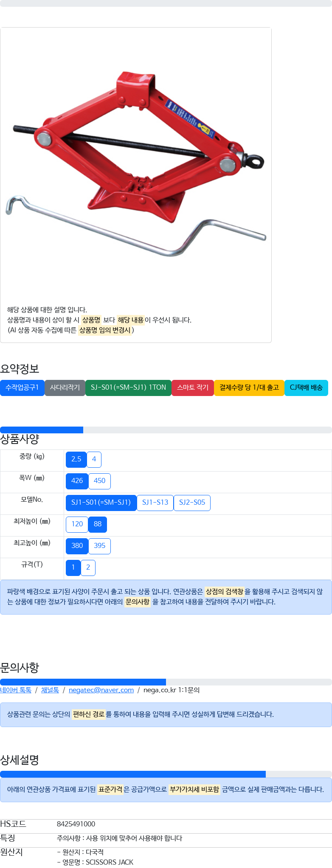Choose weight option 4
The height and width of the screenshot is (868, 332).
click(94, 459)
